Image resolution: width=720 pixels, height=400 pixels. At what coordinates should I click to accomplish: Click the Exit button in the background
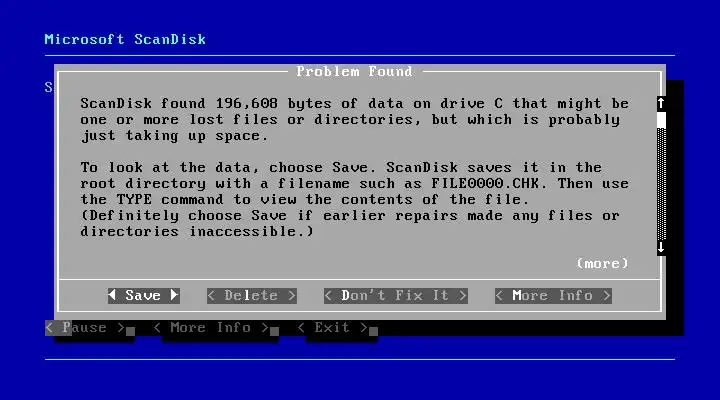(x=333, y=328)
